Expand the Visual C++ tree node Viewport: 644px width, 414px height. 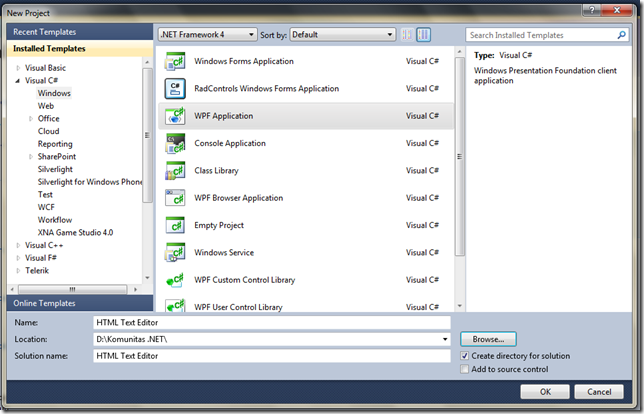tap(18, 245)
